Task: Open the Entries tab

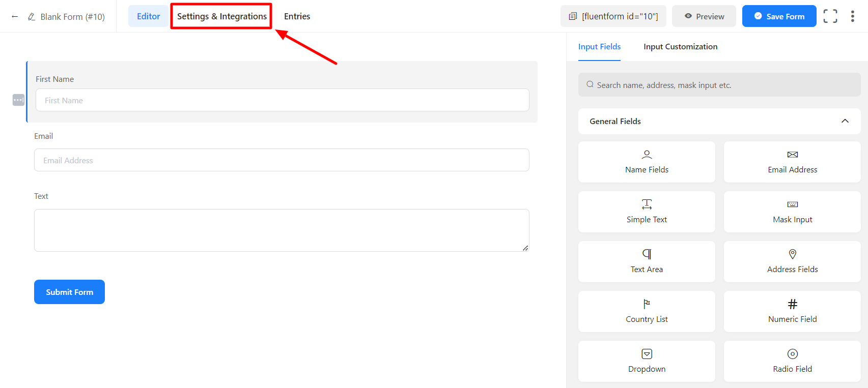Action: [x=297, y=16]
